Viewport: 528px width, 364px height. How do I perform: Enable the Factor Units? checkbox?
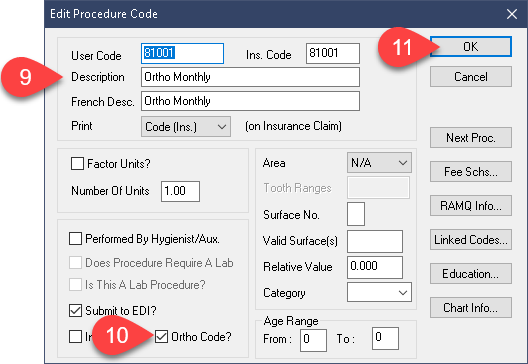[77, 164]
